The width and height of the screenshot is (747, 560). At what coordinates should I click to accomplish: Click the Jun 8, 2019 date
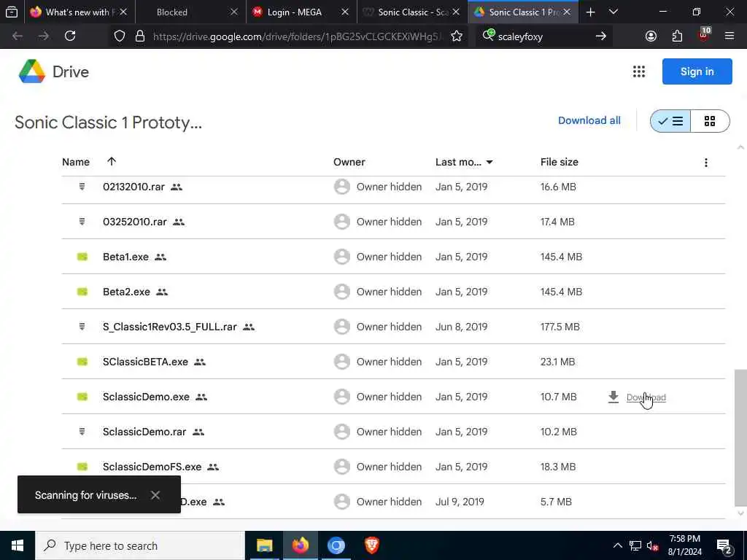point(461,327)
